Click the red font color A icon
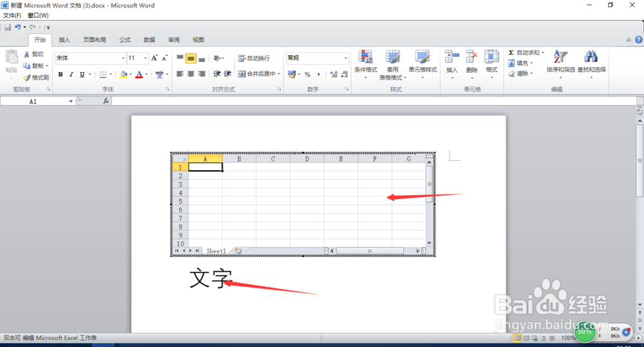 (139, 74)
